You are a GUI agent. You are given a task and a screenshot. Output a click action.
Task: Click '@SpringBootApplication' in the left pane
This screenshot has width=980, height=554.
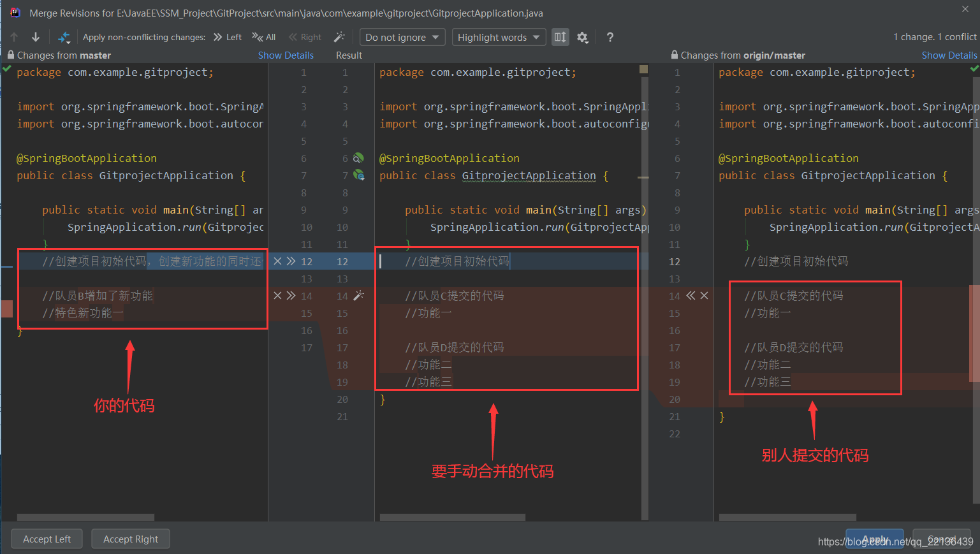(x=87, y=158)
